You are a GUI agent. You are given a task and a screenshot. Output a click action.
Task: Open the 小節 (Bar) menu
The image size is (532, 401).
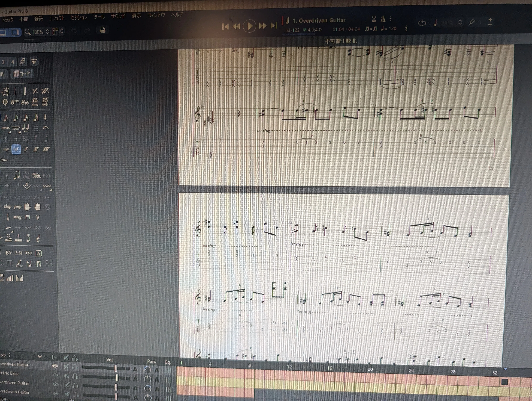point(24,19)
